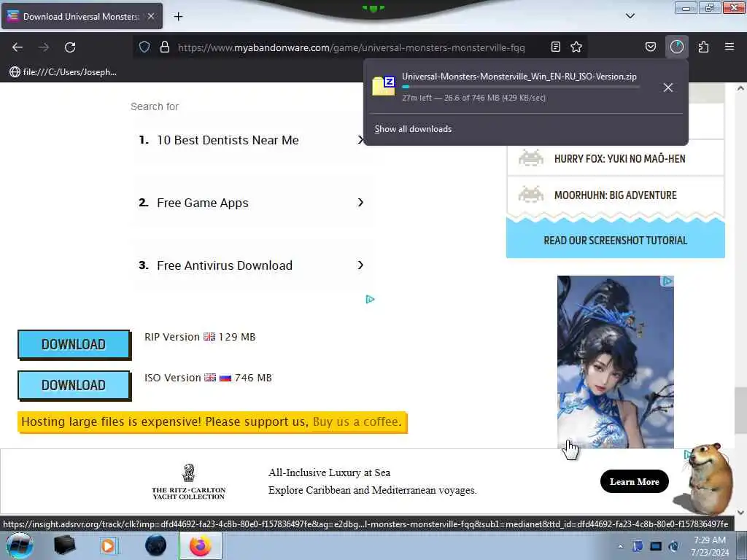The image size is (747, 560).
Task: Click Firefox icon in taskbar
Action: tap(201, 545)
